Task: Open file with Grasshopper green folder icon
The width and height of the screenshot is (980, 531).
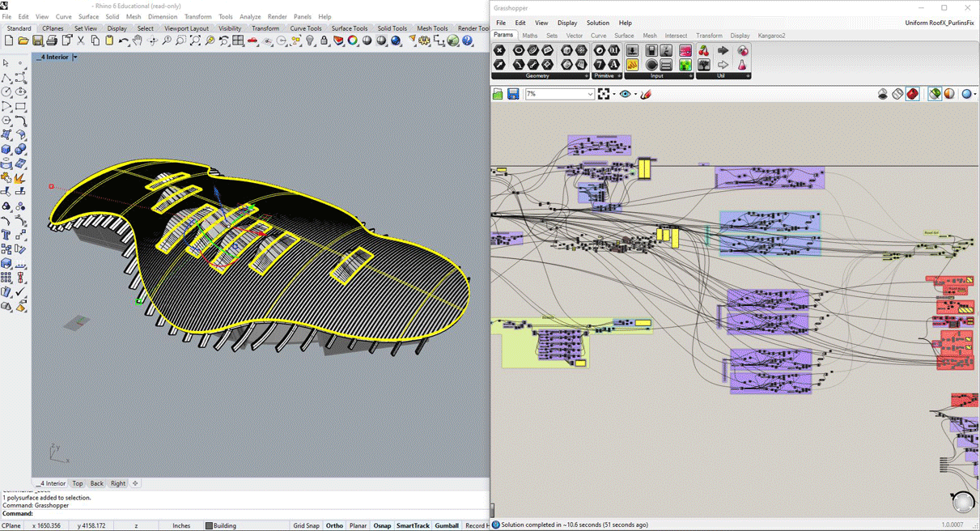Action: (498, 95)
